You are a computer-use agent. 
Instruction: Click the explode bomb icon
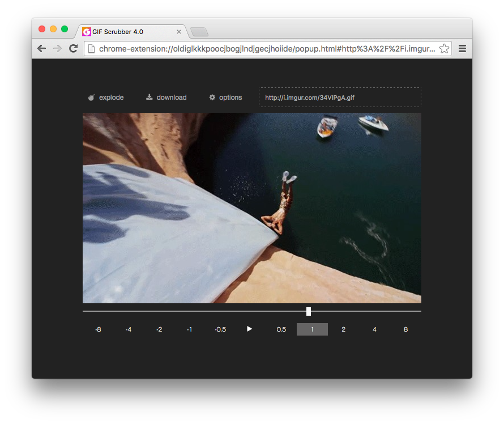point(92,97)
